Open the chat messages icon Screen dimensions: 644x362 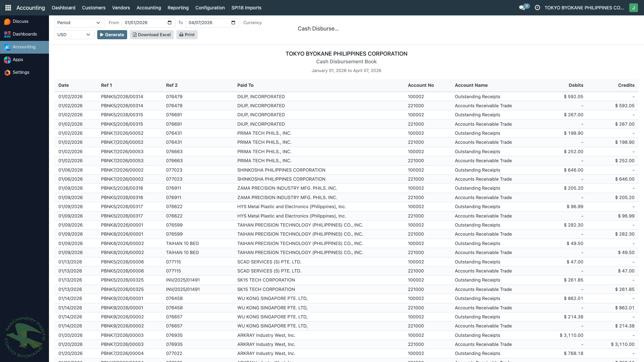[x=522, y=7]
